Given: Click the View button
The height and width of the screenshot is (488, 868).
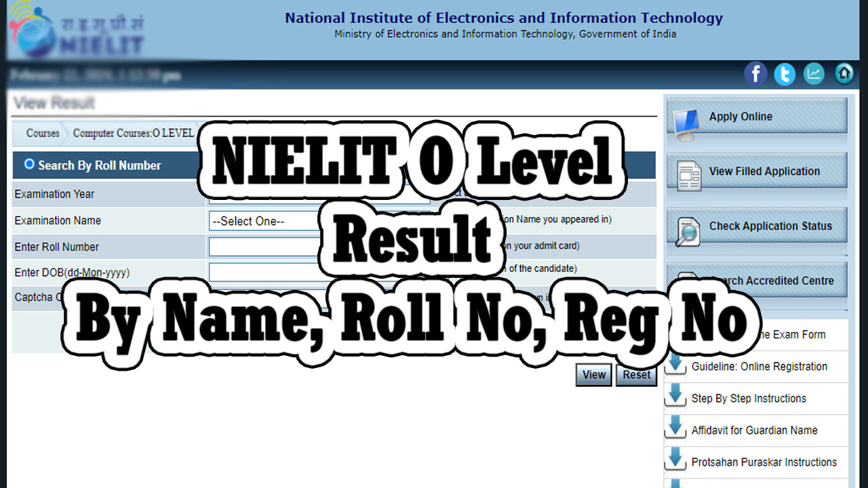Looking at the screenshot, I should coord(594,375).
